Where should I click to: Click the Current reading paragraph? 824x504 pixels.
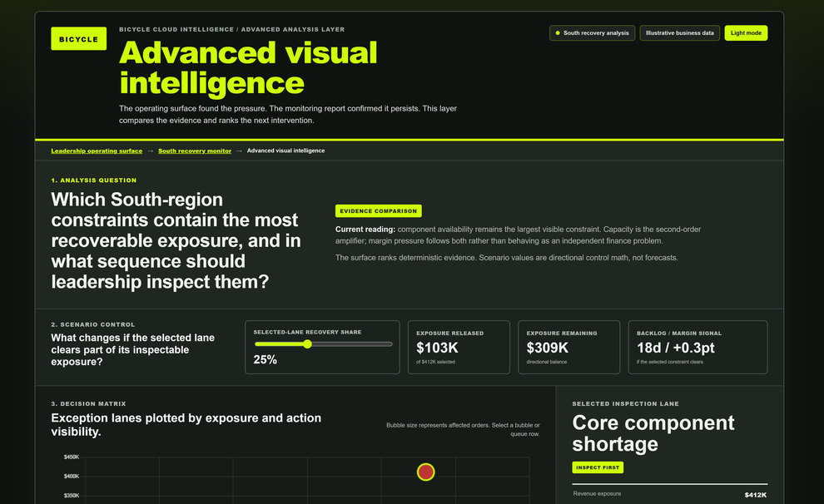point(519,235)
